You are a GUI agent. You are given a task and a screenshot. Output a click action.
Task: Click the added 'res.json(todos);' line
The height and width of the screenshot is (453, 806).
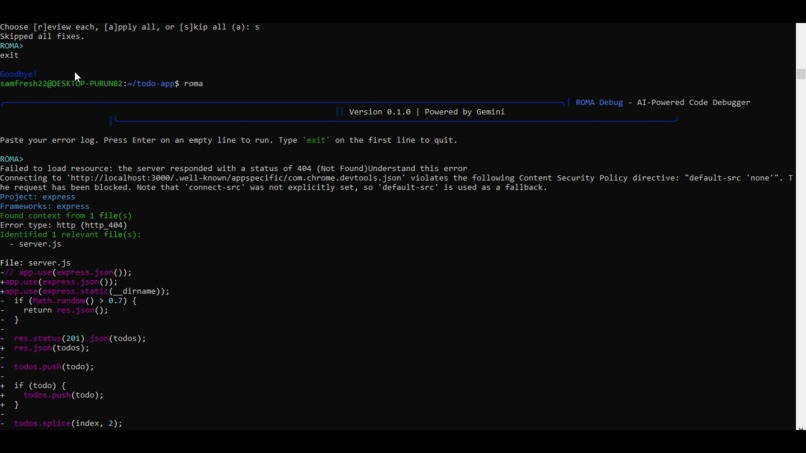[x=45, y=348]
